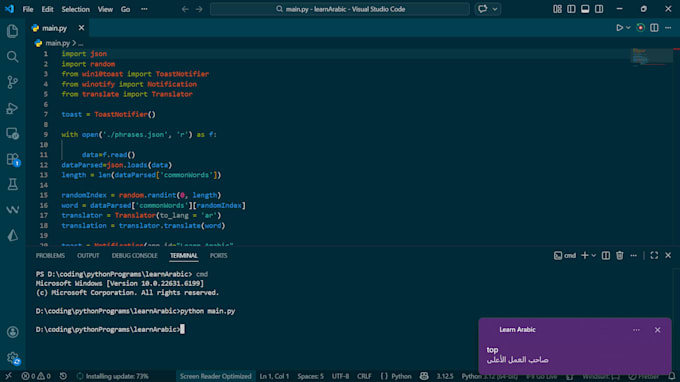Click the Run Python File play button

point(619,28)
